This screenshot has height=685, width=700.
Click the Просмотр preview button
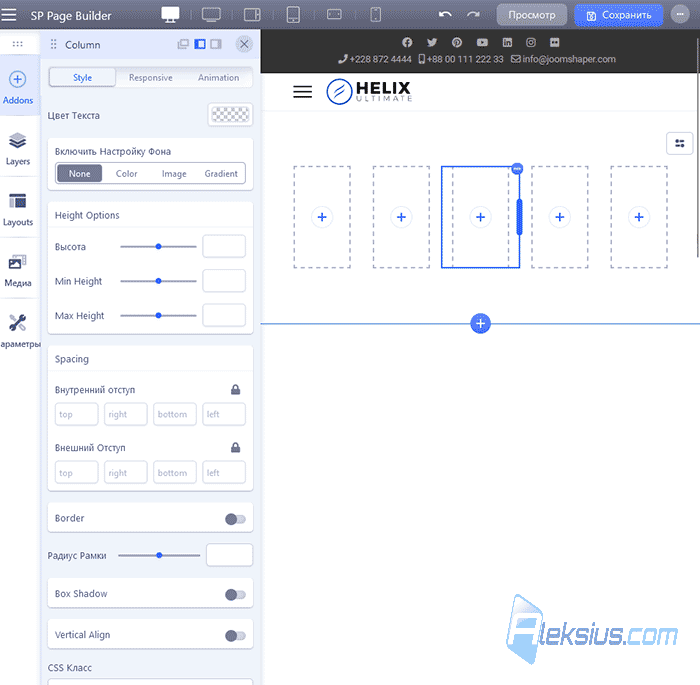pyautogui.click(x=532, y=15)
